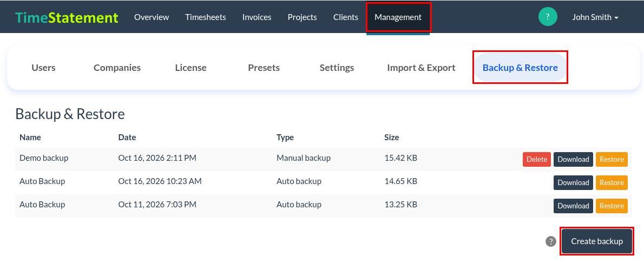This screenshot has width=644, height=262.
Task: Click the Date column header
Action: [x=127, y=137]
